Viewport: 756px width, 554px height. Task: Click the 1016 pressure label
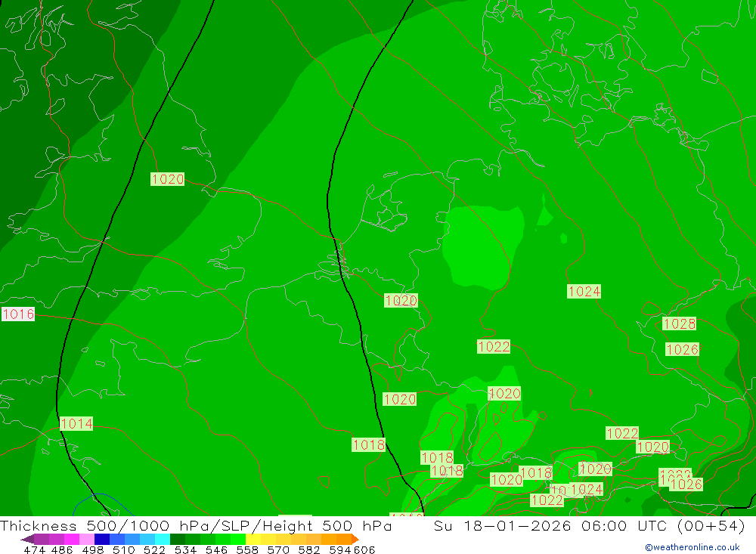click(18, 314)
